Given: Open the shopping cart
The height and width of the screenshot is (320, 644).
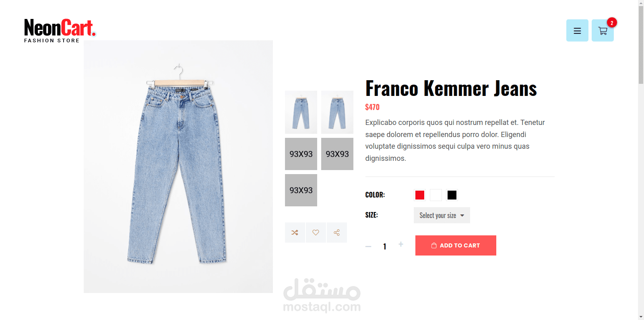Looking at the screenshot, I should (x=603, y=31).
